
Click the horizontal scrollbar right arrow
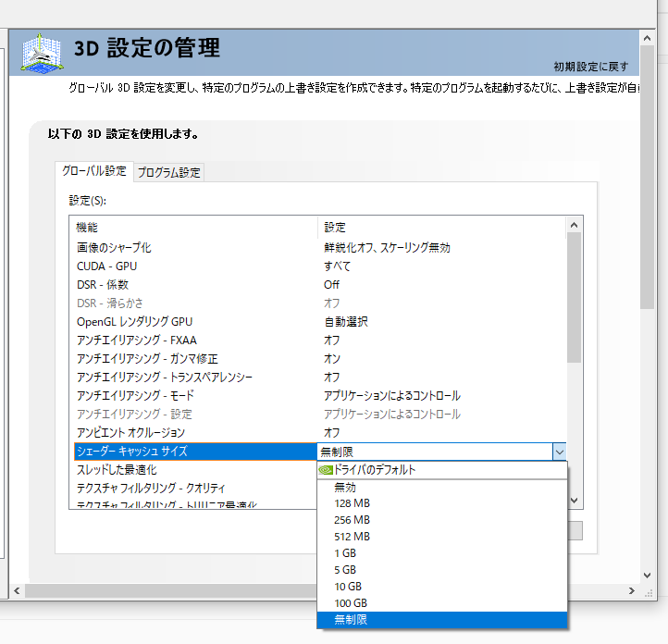point(632,590)
